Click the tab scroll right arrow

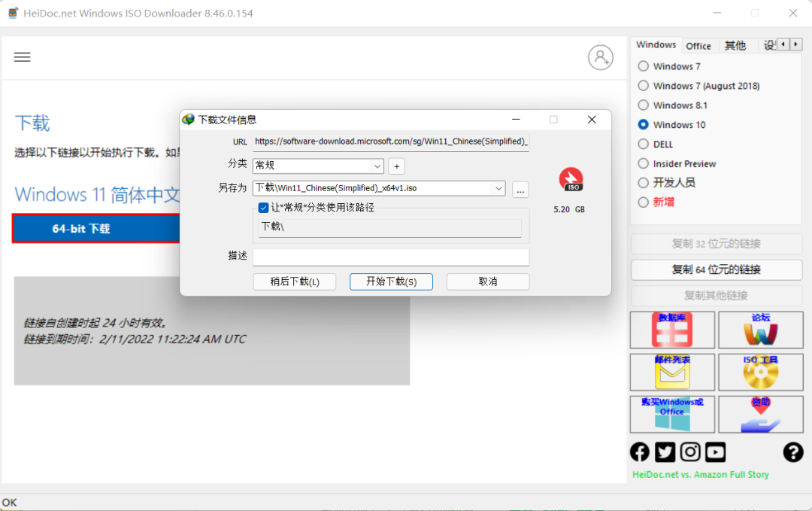[796, 44]
